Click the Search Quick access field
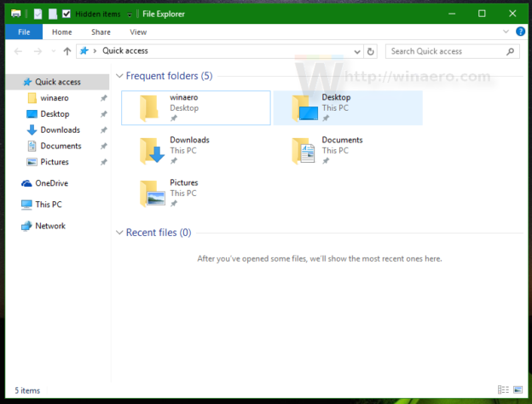Viewport: 532px width, 404px height. click(x=450, y=51)
